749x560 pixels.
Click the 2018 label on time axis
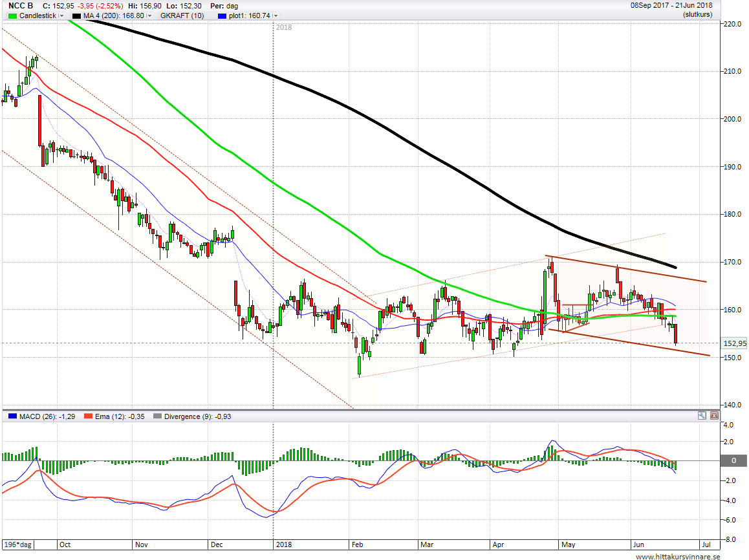(x=284, y=544)
